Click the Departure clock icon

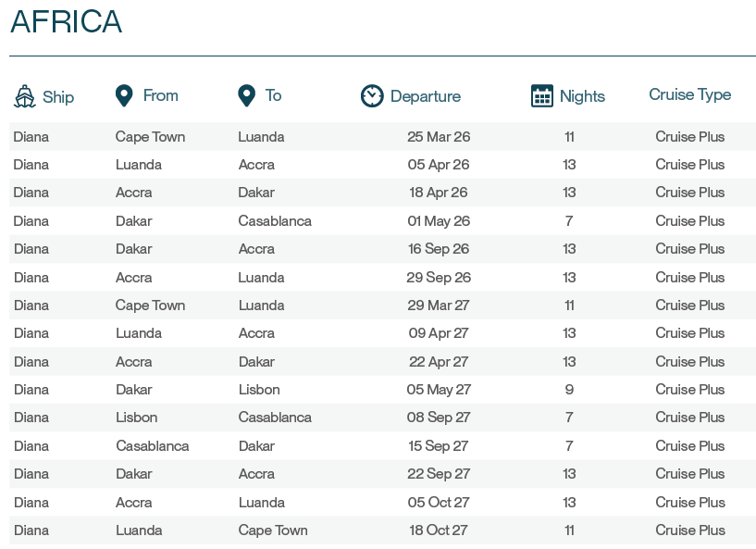click(372, 95)
